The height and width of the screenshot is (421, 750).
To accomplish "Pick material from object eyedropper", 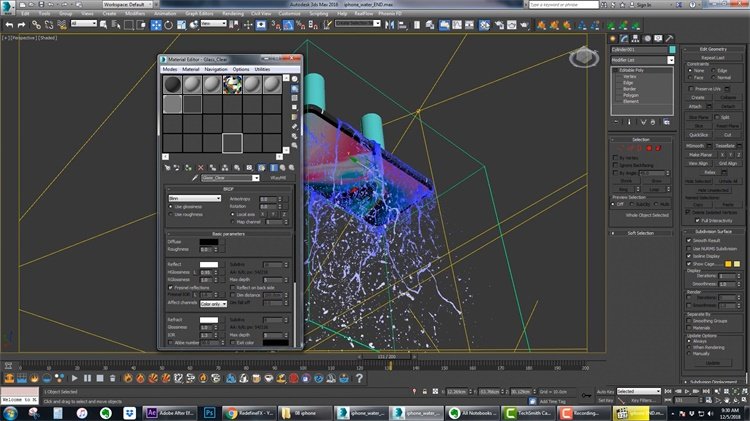I will pyautogui.click(x=195, y=178).
